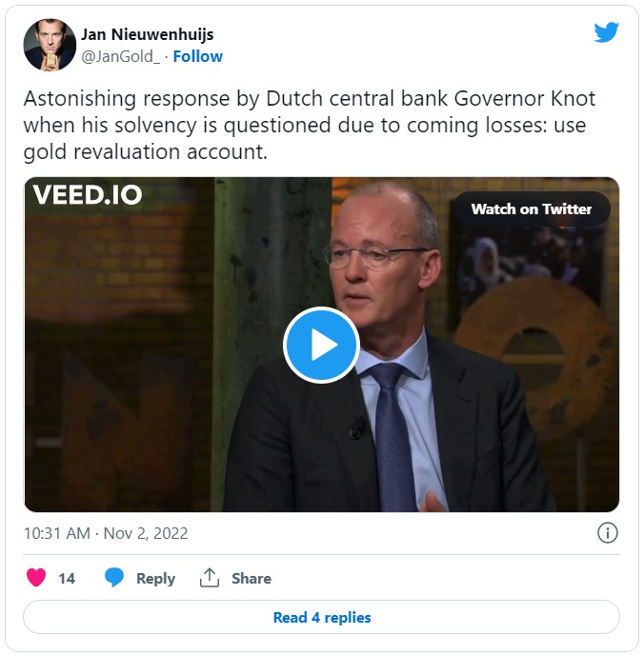Click the Share text label

pos(252,578)
